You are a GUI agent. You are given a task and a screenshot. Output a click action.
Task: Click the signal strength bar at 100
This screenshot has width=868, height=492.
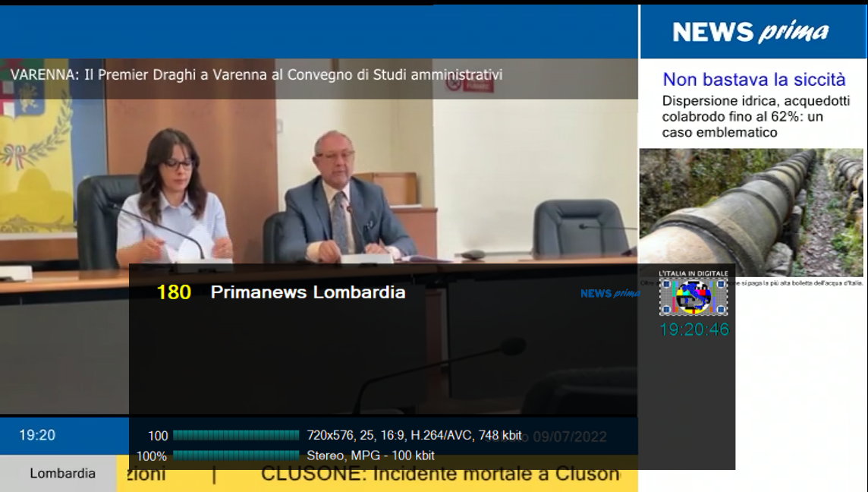click(236, 436)
